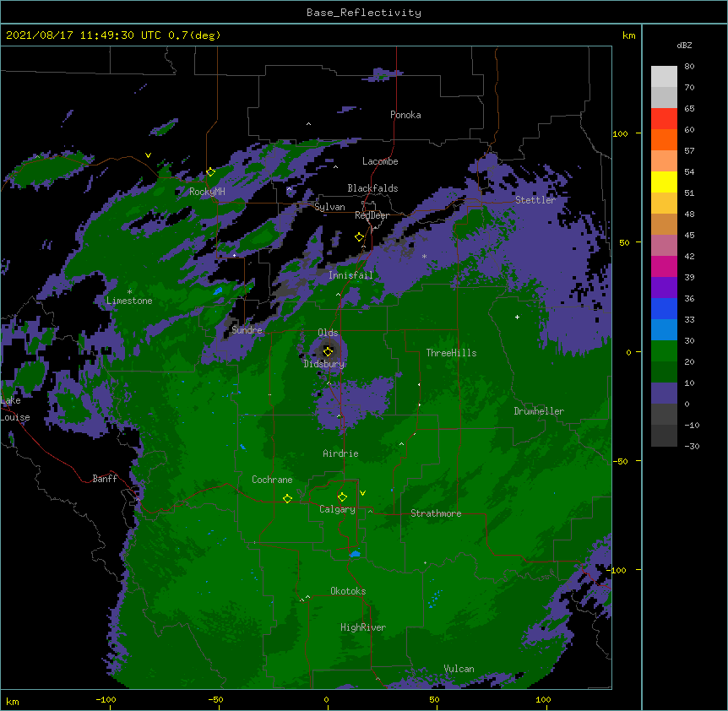Click the HighRiver city label
The width and height of the screenshot is (728, 711).
[x=363, y=627]
